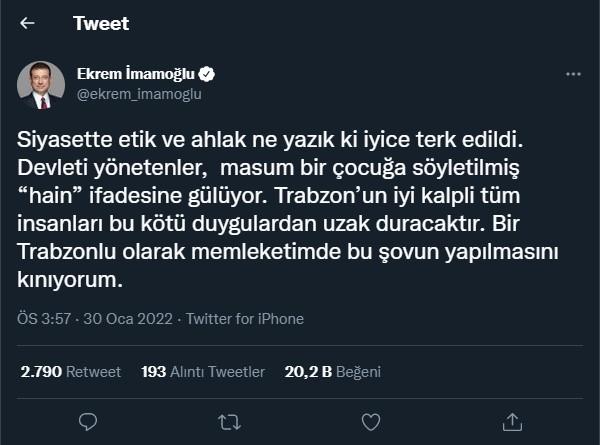The height and width of the screenshot is (445, 600).
Task: Like the tweet with the heart icon
Action: coord(370,420)
